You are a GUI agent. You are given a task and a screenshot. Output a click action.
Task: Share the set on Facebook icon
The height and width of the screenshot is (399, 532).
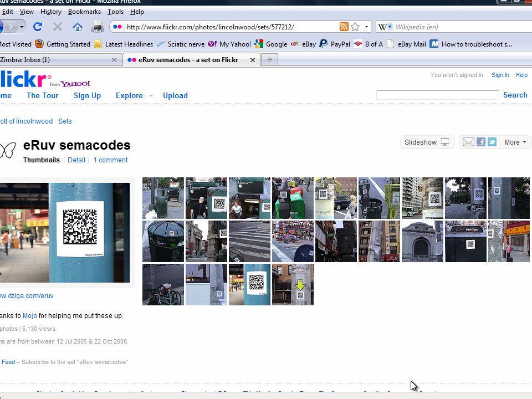click(481, 142)
